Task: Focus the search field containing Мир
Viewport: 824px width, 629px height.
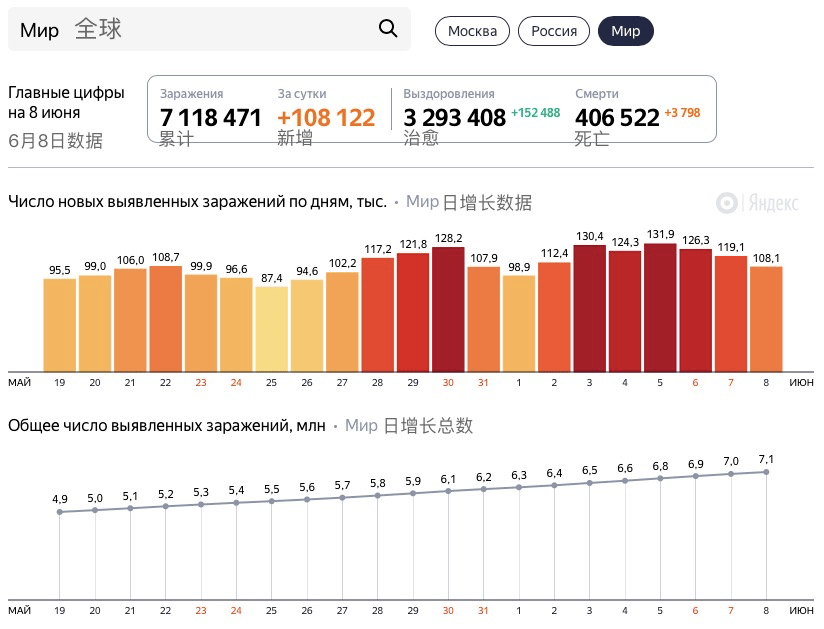Action: pos(200,29)
